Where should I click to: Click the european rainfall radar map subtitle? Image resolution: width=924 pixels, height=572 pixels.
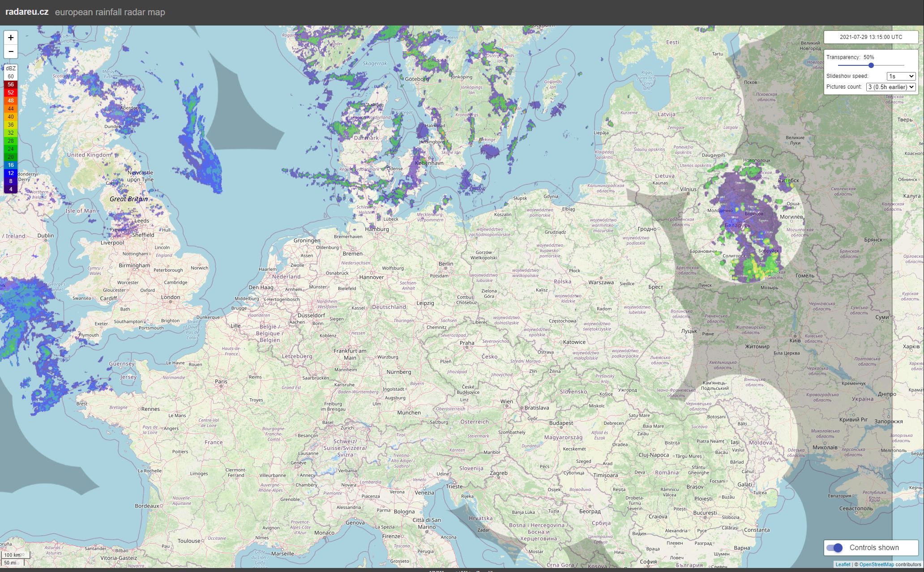pyautogui.click(x=110, y=12)
